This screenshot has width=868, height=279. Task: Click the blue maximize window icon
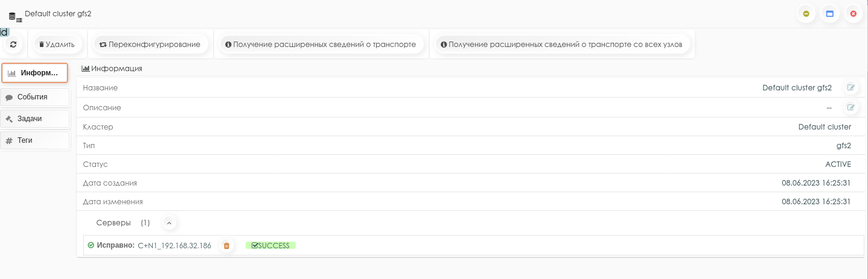[829, 13]
